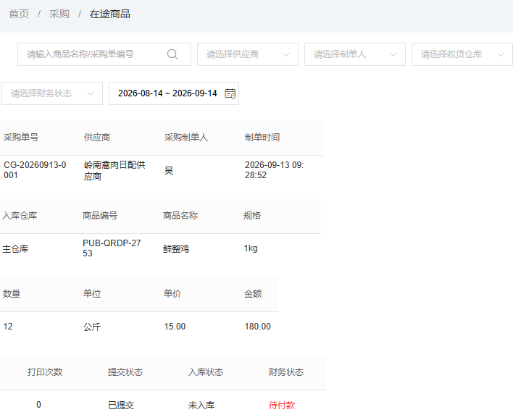Click the 采购单号 column header

point(21,138)
